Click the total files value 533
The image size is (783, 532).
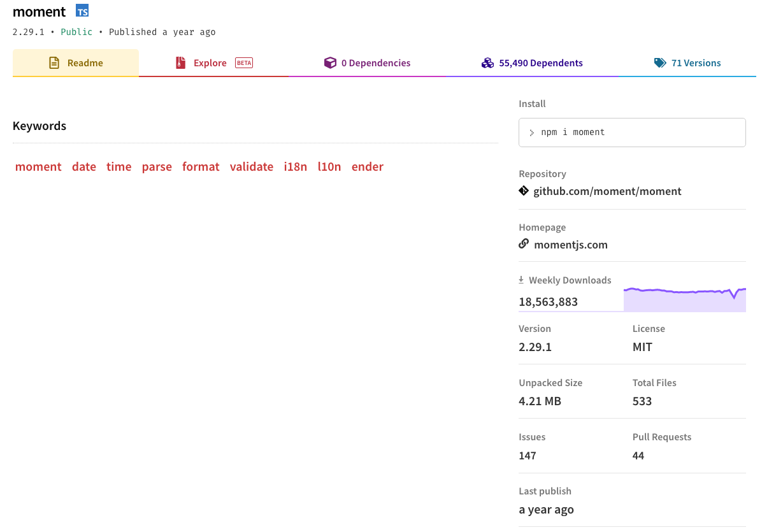pyautogui.click(x=642, y=401)
